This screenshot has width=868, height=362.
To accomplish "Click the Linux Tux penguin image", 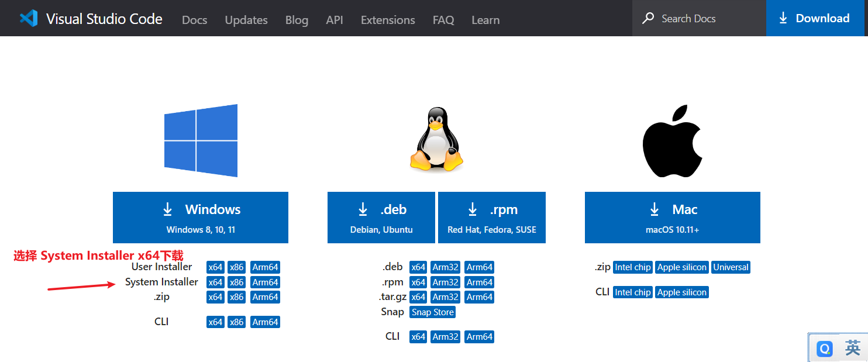I will pyautogui.click(x=436, y=139).
